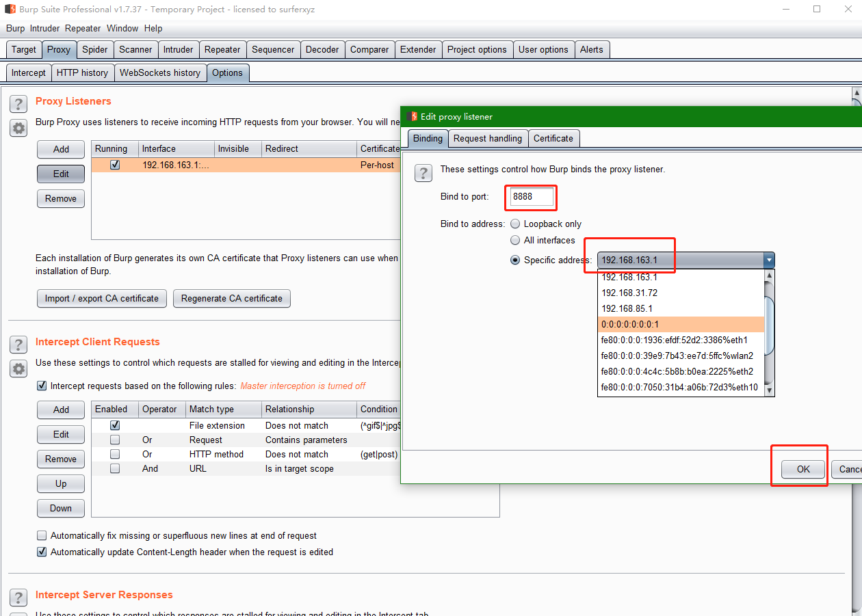862x616 pixels.
Task: Select the fe80 address ending %wlan2
Action: coord(681,356)
